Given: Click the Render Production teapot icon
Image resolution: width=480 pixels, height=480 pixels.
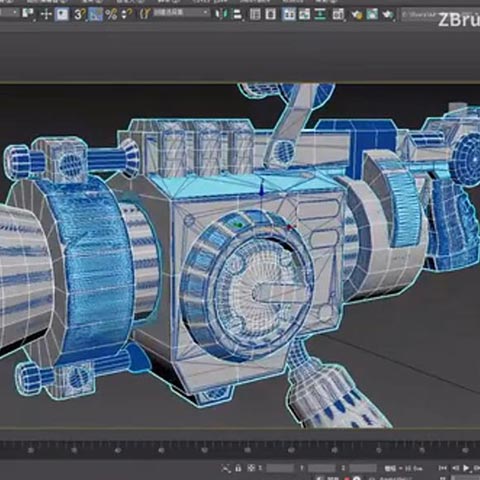Looking at the screenshot, I should click(x=387, y=14).
